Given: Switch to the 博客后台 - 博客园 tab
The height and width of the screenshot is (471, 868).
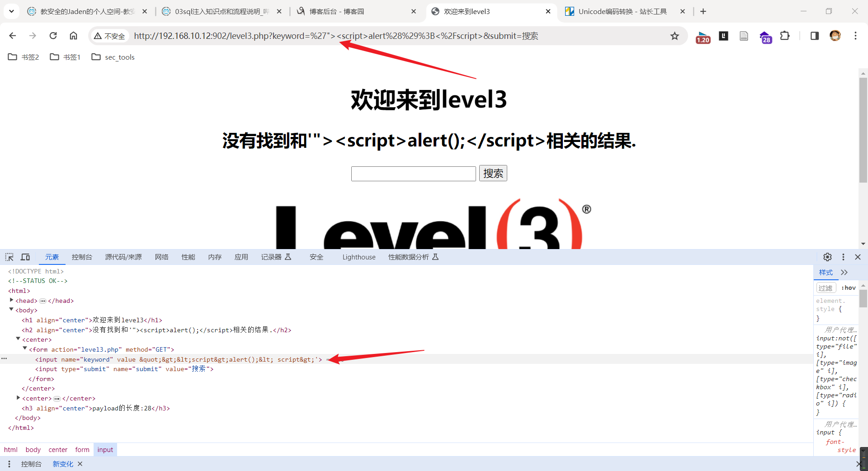Looking at the screenshot, I should pos(356,11).
